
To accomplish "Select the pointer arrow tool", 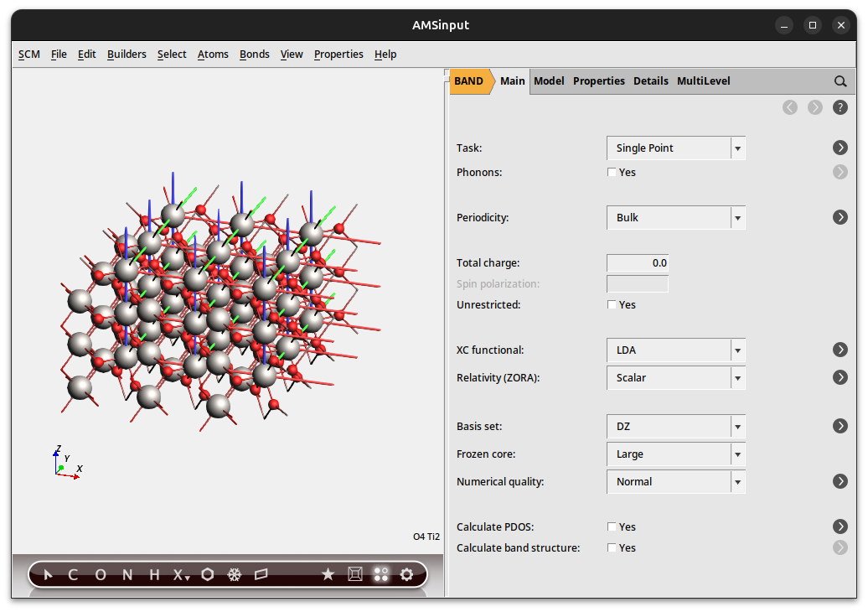I will (48, 574).
